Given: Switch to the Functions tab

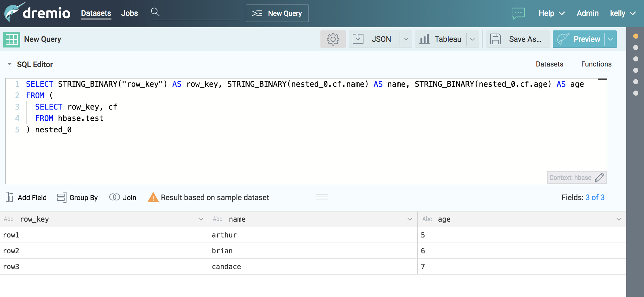Looking at the screenshot, I should 596,64.
